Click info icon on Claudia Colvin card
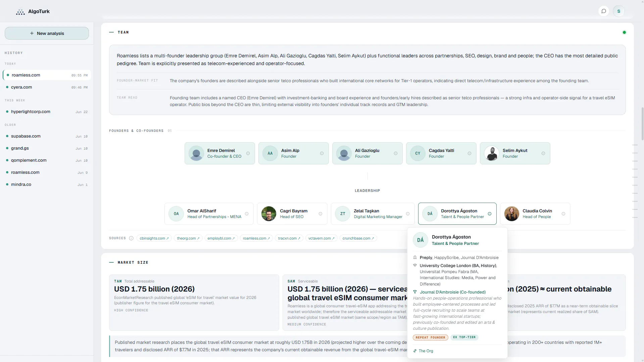 (x=563, y=214)
